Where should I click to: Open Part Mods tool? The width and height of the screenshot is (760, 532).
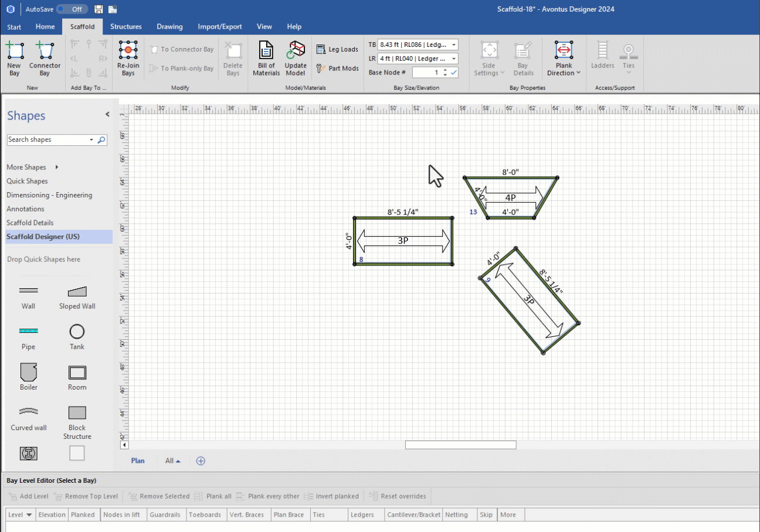(x=338, y=69)
